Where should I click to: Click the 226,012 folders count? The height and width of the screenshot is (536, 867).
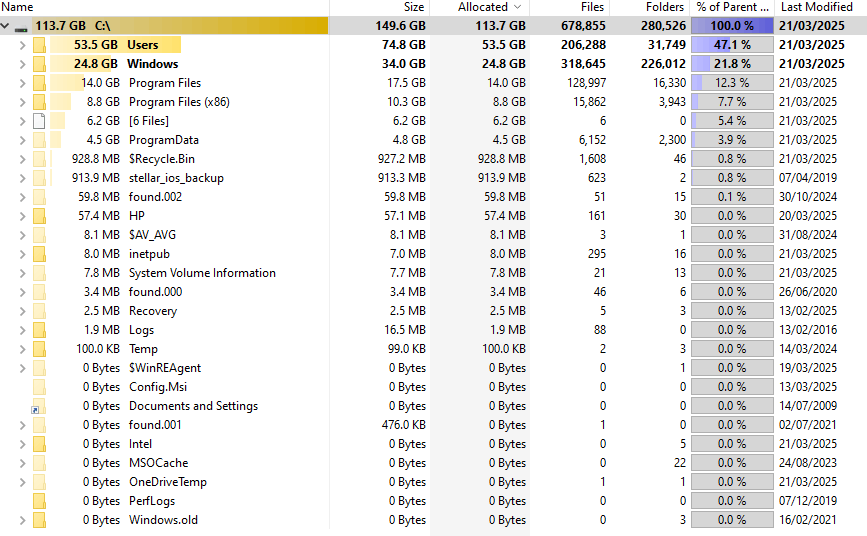click(x=664, y=64)
